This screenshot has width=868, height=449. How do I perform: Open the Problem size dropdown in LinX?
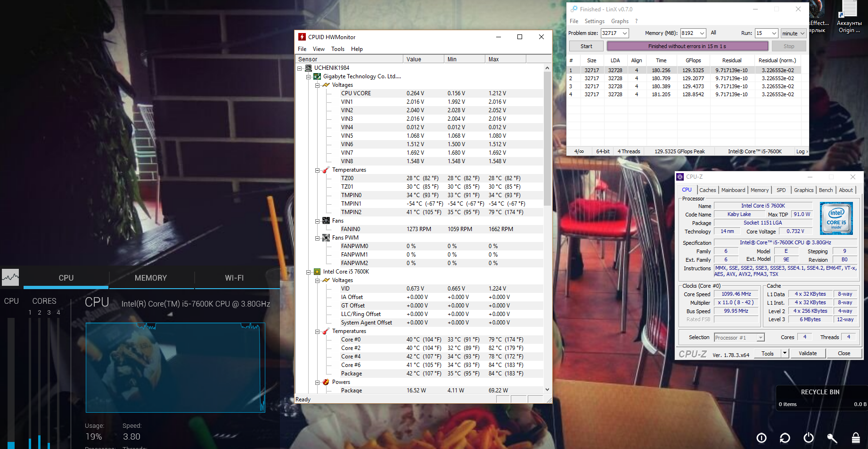[x=625, y=33]
